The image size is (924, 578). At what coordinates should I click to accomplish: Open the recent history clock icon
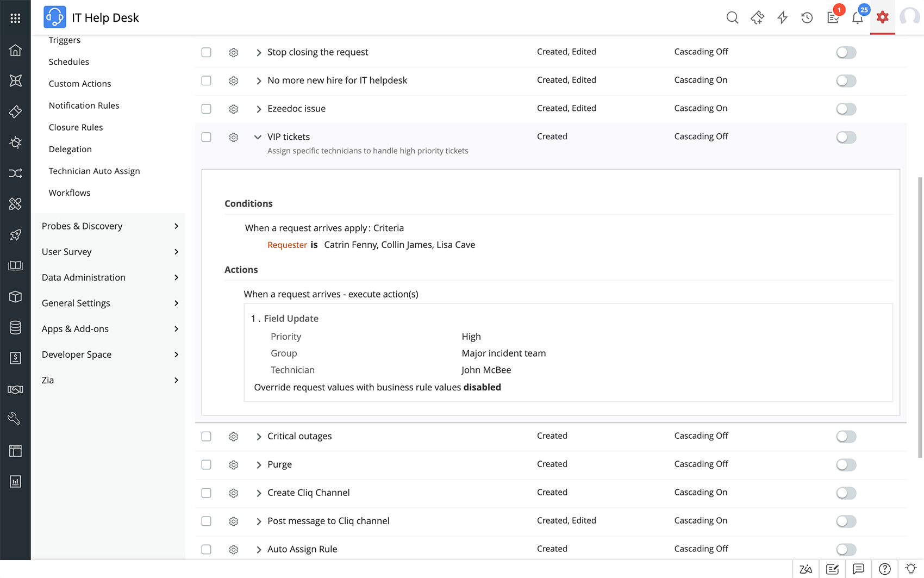[x=807, y=18]
